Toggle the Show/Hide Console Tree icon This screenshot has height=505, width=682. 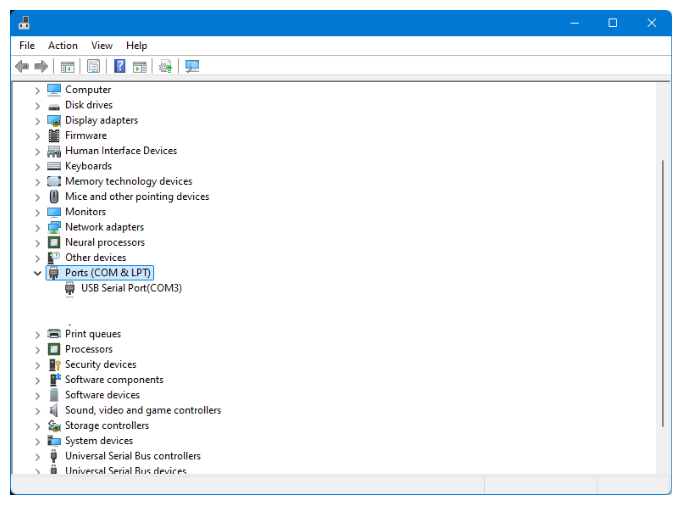click(x=68, y=66)
